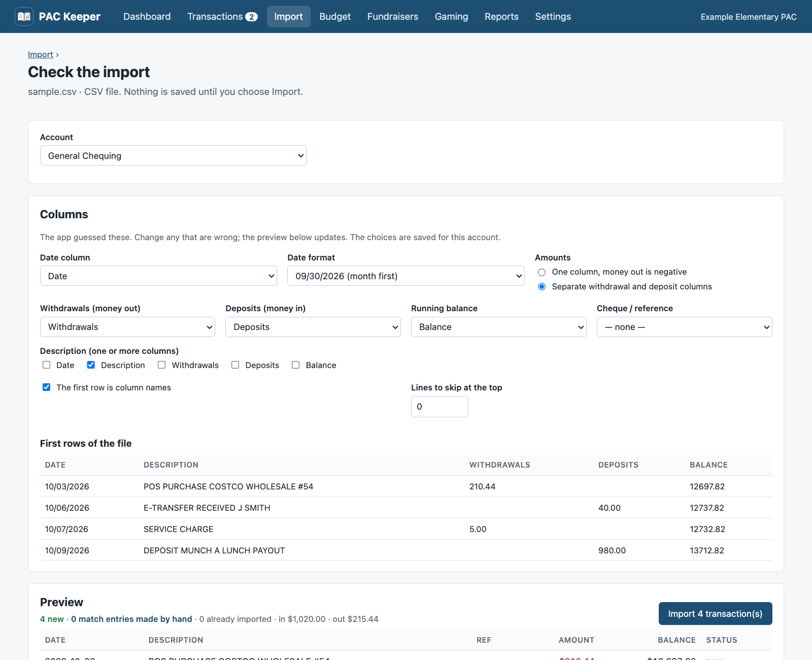Open the Date column dropdown
This screenshot has width=812, height=660.
pyautogui.click(x=158, y=276)
